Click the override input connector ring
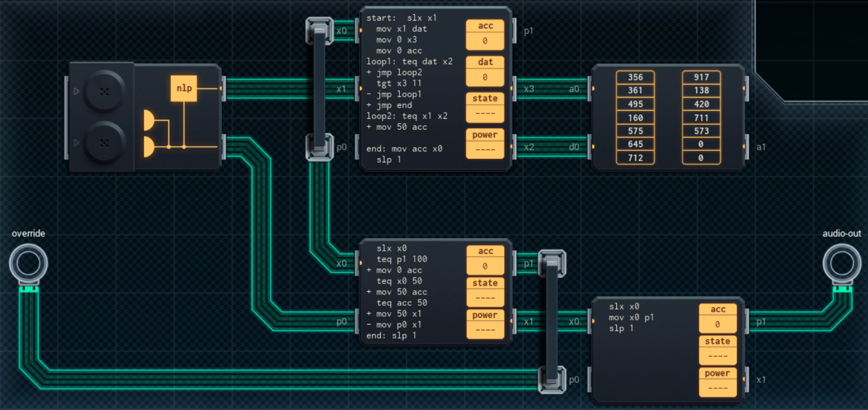Image resolution: width=868 pixels, height=410 pixels. [28, 264]
